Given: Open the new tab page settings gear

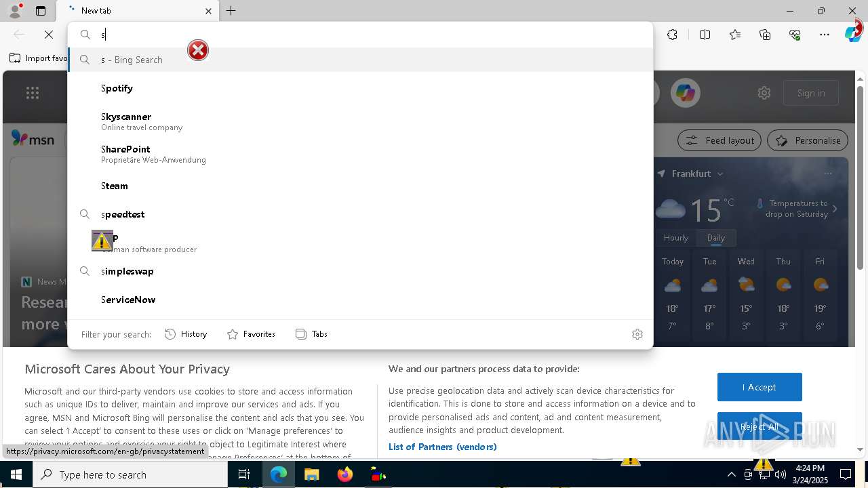Looking at the screenshot, I should (x=764, y=93).
